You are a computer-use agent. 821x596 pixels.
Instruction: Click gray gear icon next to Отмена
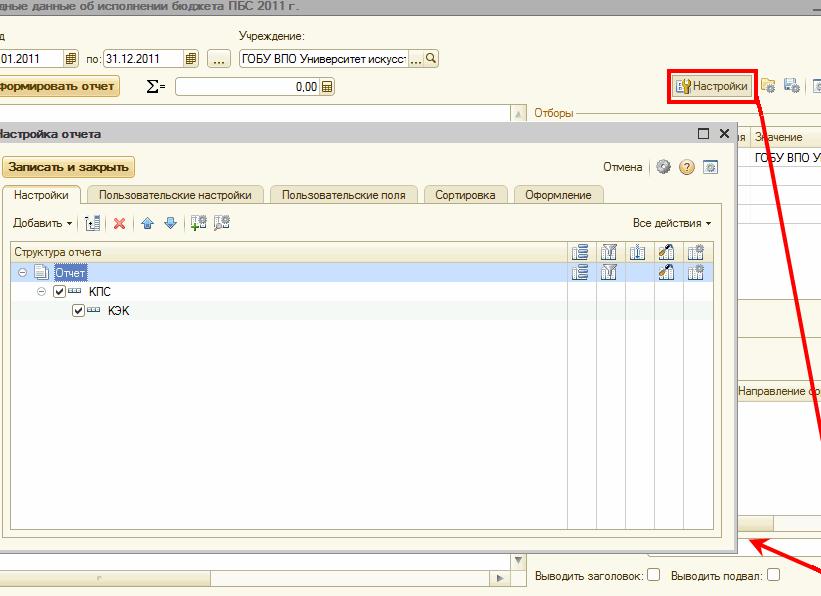(x=663, y=167)
